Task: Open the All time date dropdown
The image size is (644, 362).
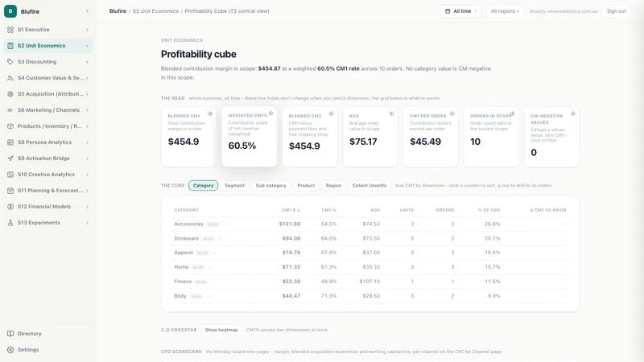Action: pos(460,11)
